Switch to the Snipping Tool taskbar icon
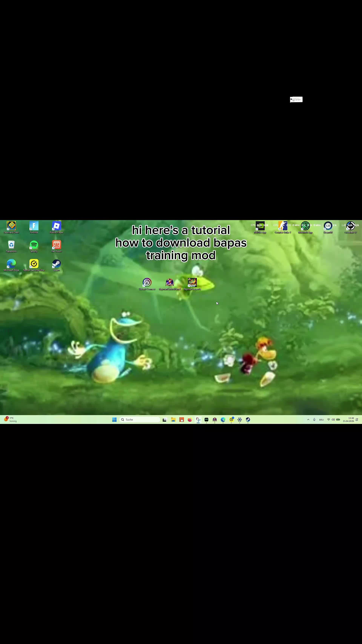362x644 pixels. point(198,420)
